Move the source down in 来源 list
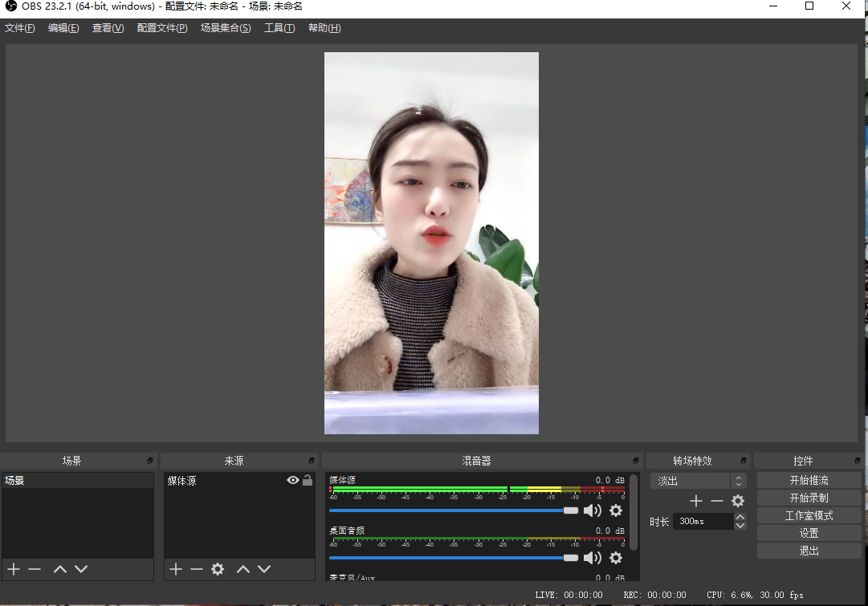 (x=264, y=569)
